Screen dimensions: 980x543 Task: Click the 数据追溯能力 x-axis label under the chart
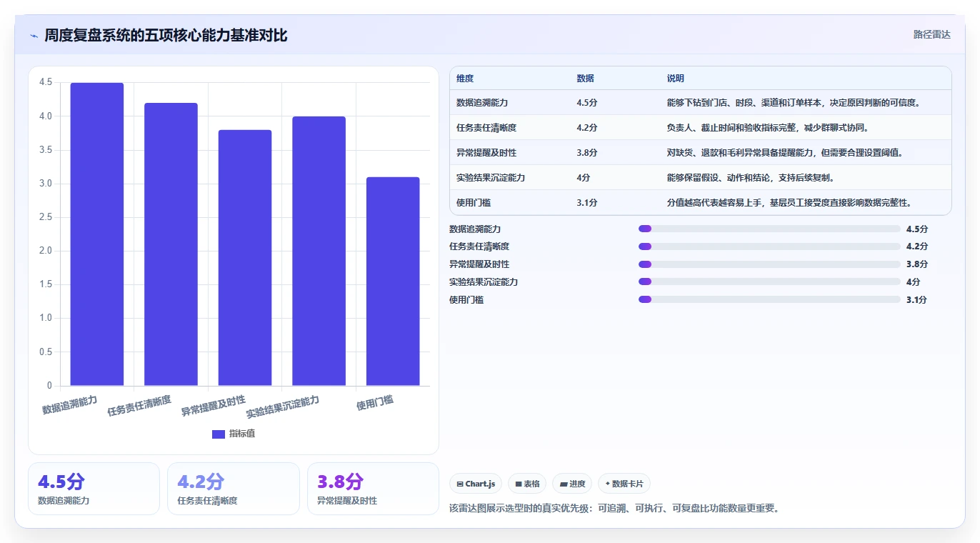click(x=69, y=404)
